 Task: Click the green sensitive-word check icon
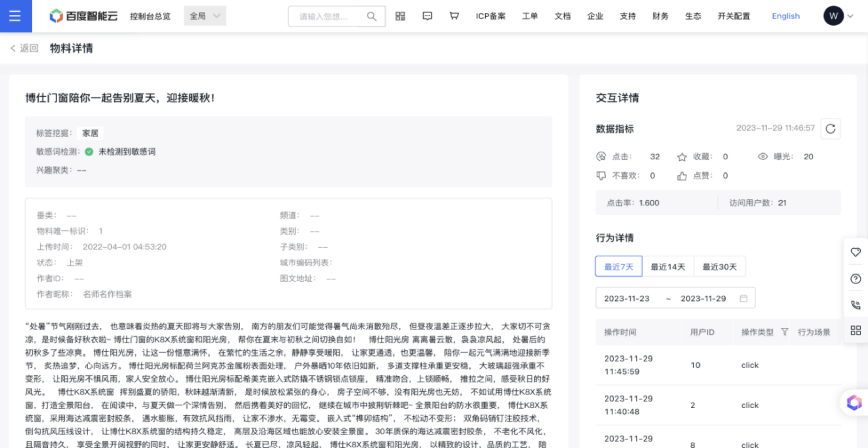tap(89, 152)
